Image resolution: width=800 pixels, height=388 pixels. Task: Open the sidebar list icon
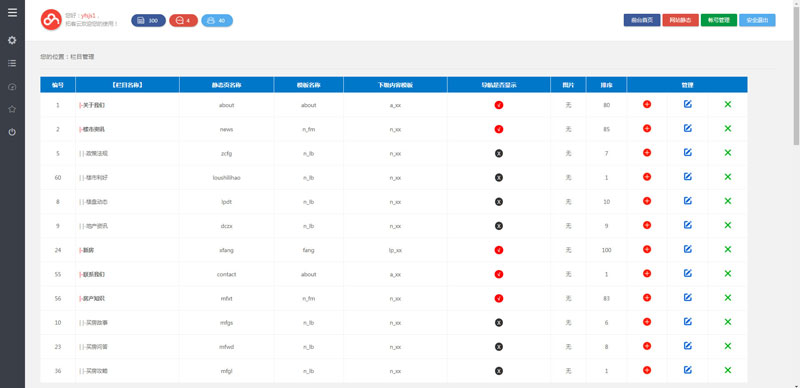coord(12,63)
